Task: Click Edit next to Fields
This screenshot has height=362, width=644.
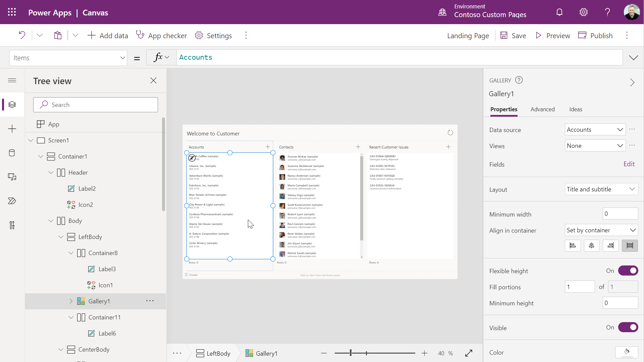Action: click(x=629, y=164)
